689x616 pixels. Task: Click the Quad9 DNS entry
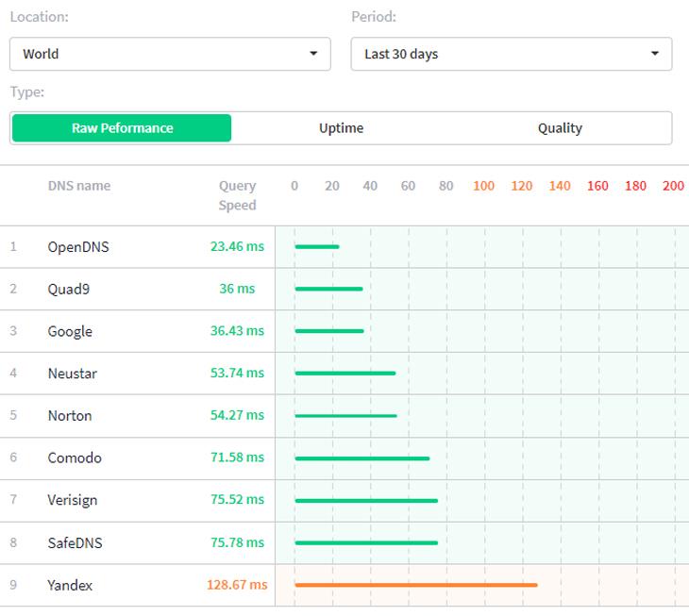69,289
